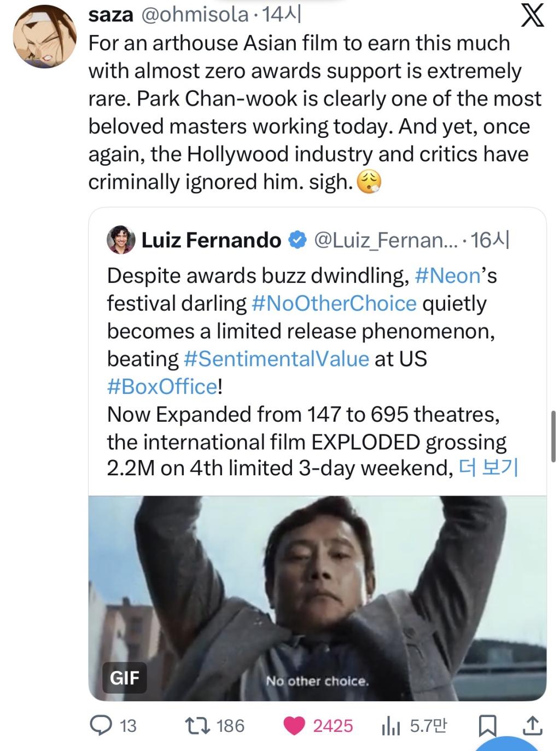Click the GIF badge label

125,678
